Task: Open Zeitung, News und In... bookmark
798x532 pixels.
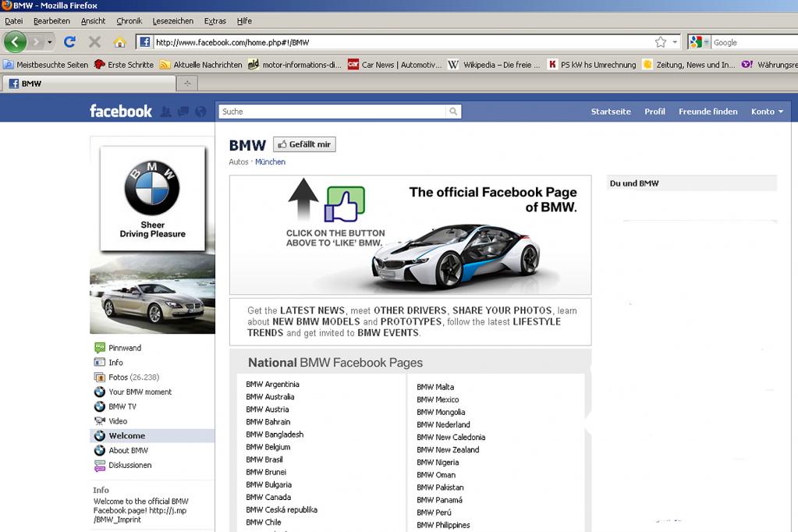Action: (x=689, y=65)
